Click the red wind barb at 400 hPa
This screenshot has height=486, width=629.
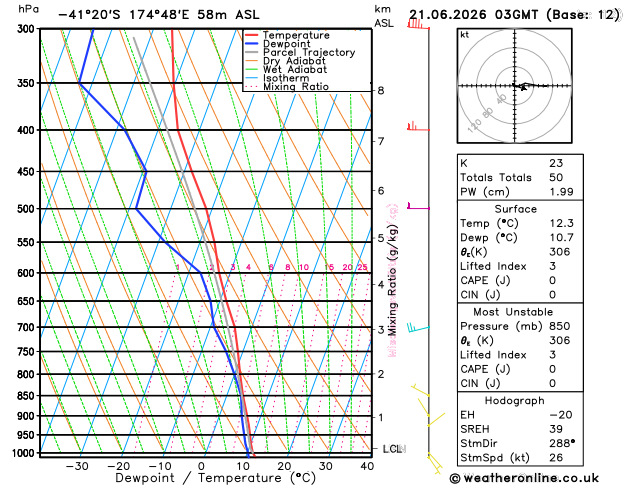418,127
